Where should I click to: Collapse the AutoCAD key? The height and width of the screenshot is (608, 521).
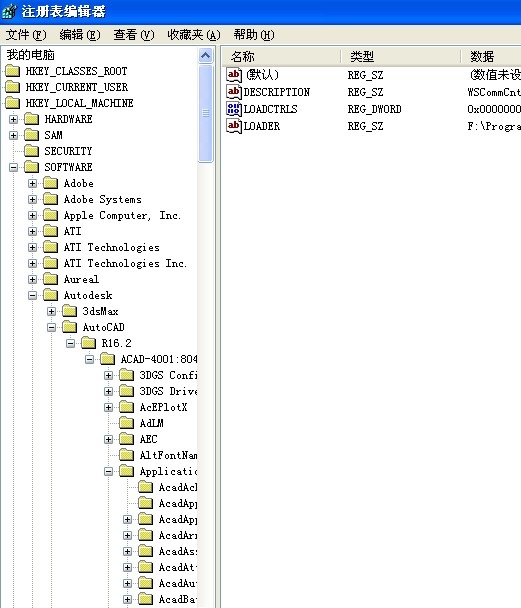click(52, 327)
